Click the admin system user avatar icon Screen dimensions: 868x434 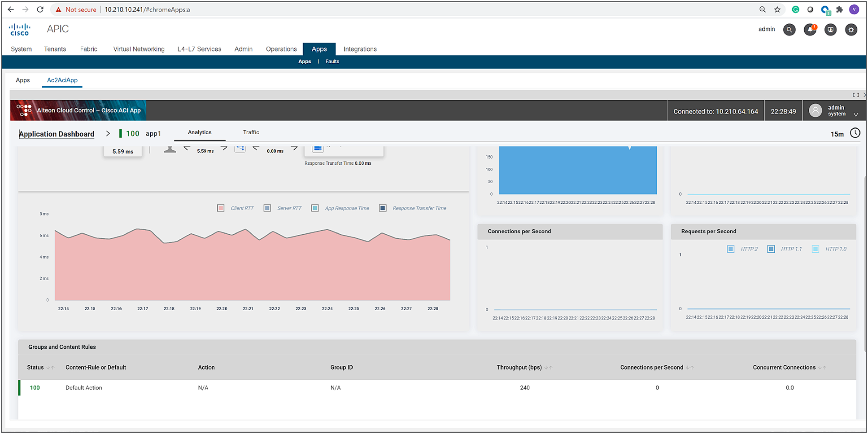tap(816, 110)
